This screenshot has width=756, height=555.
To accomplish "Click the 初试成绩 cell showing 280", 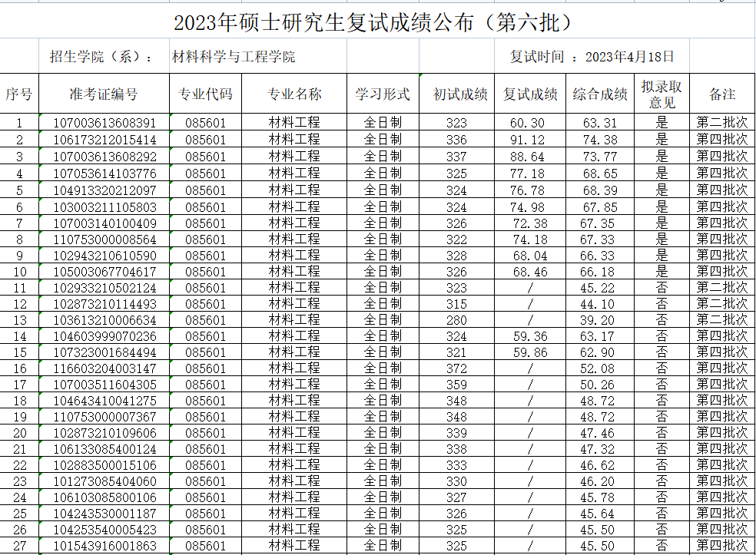I will [x=456, y=320].
